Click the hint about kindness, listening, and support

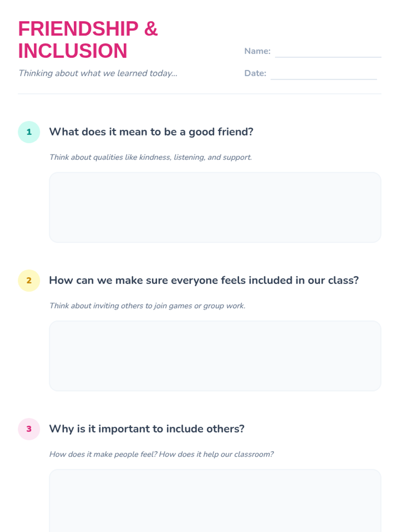coord(150,157)
